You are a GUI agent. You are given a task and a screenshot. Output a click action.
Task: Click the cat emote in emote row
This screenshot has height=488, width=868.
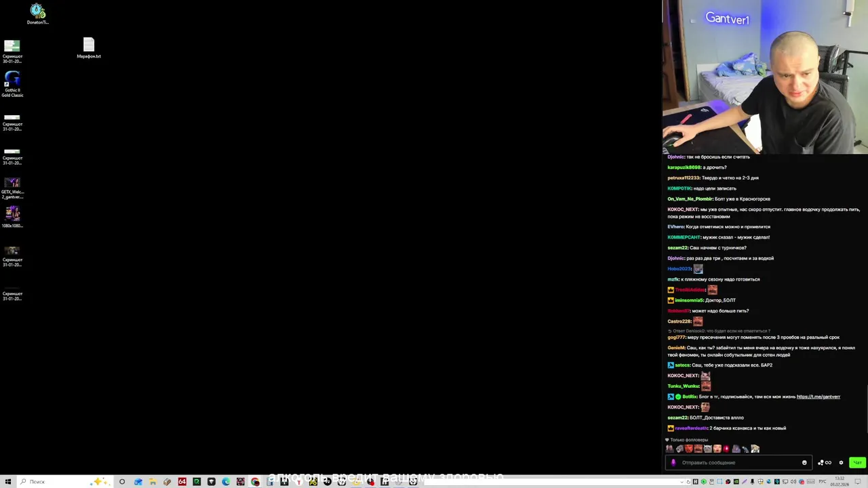pyautogui.click(x=708, y=449)
